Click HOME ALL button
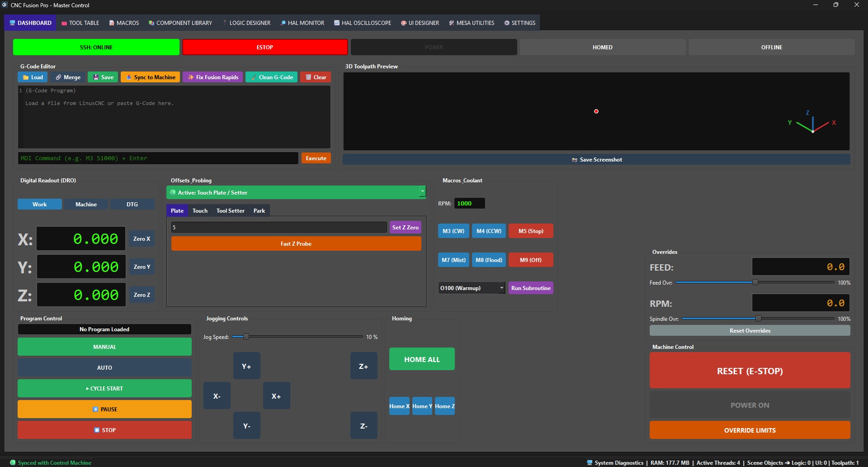The image size is (868, 467). point(422,359)
